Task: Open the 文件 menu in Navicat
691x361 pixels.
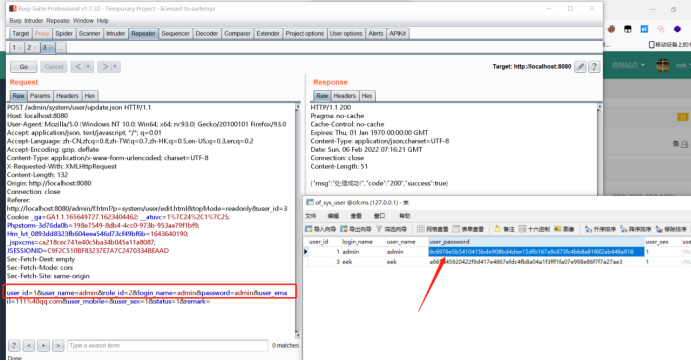Action: coord(311,216)
